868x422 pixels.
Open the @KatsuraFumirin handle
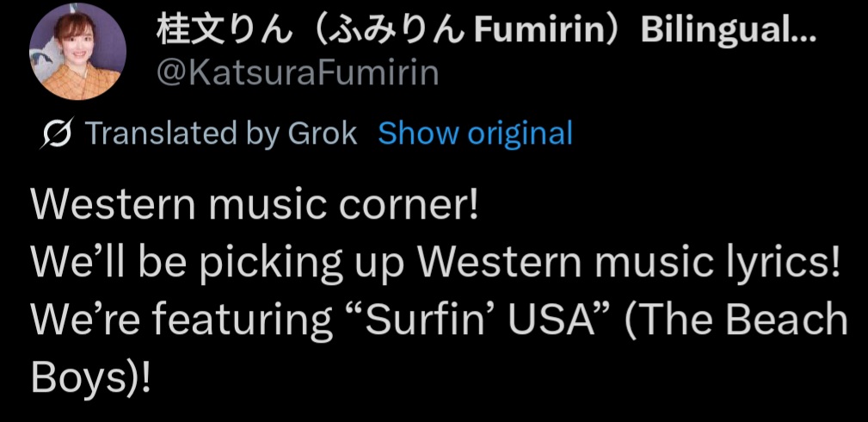297,73
